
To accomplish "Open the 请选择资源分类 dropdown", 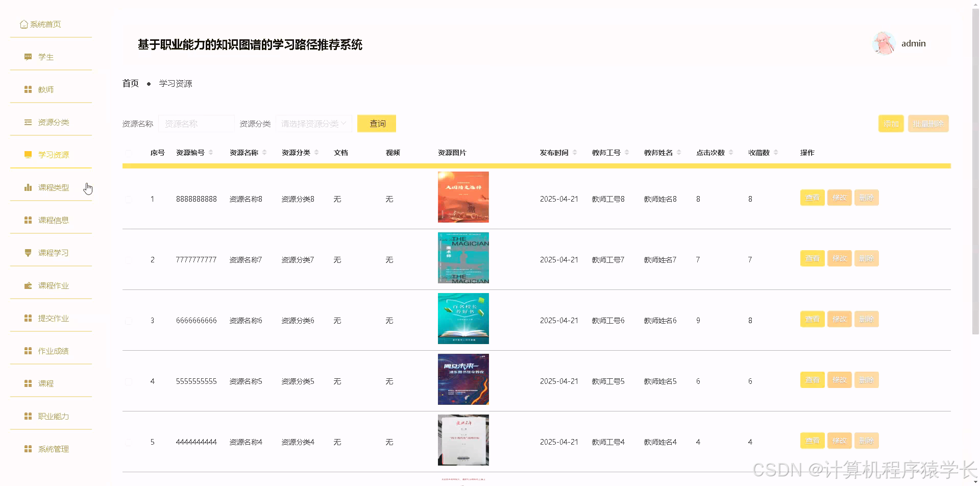I will pyautogui.click(x=313, y=124).
